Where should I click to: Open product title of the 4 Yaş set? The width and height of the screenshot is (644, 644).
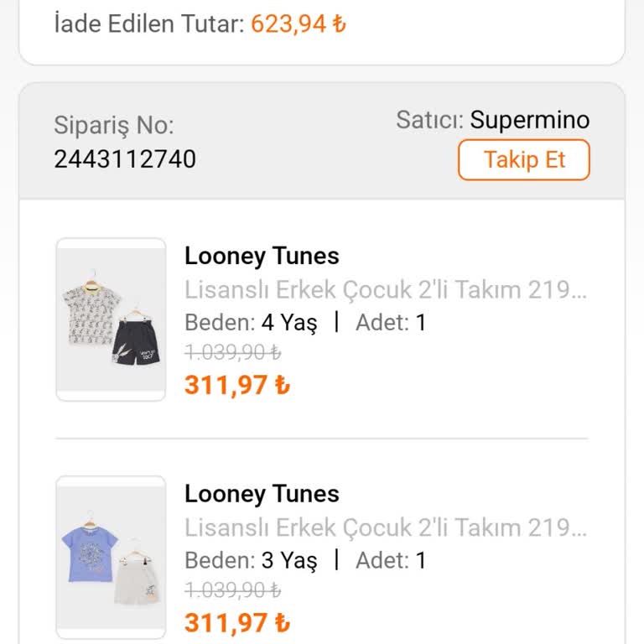[386, 290]
